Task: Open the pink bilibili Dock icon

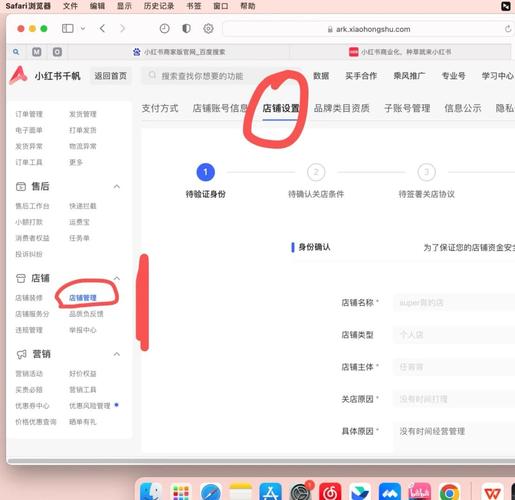Action: 420,492
